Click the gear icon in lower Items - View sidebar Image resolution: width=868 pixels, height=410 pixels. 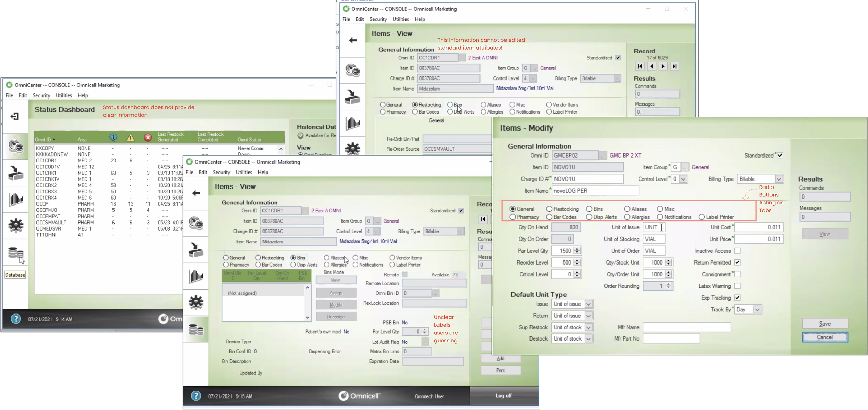[x=196, y=302]
